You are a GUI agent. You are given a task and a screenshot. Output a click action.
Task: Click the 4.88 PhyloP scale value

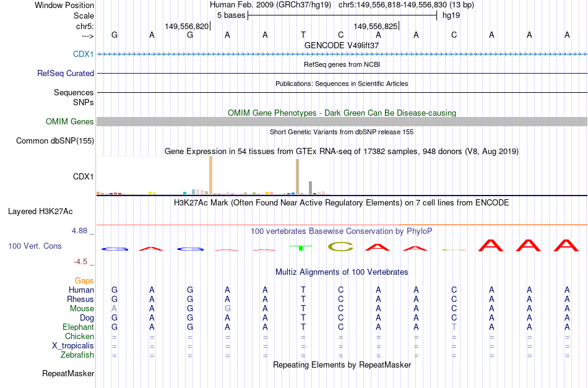pyautogui.click(x=79, y=231)
